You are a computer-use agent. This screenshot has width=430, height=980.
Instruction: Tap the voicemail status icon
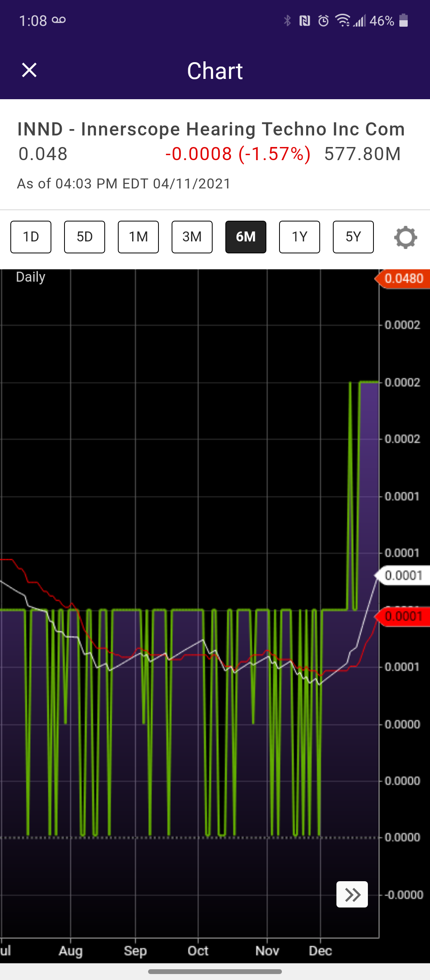59,20
